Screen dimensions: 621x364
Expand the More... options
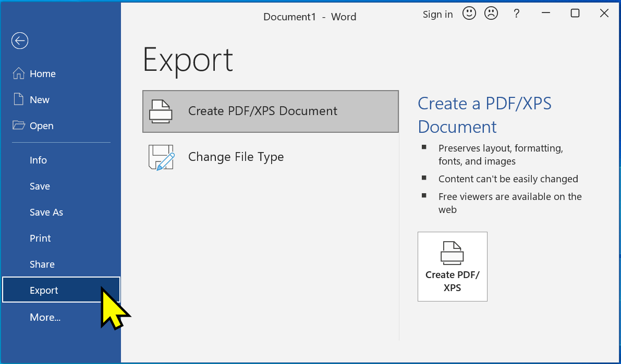pos(61,317)
